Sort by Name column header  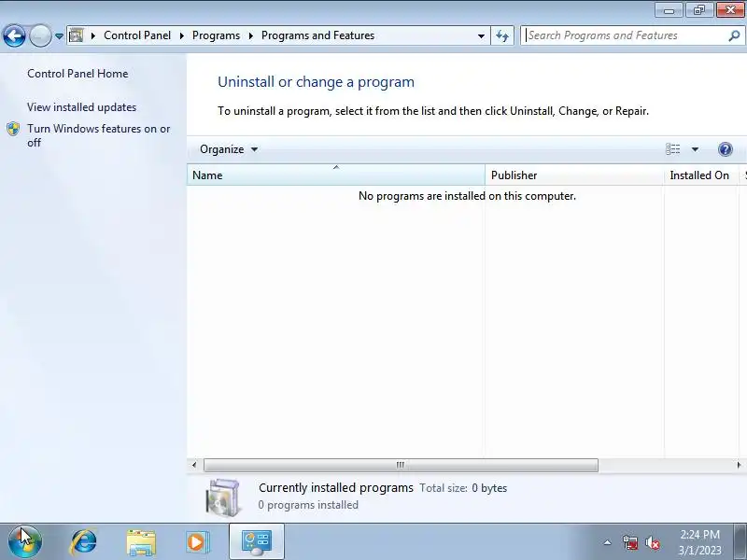[x=336, y=175]
